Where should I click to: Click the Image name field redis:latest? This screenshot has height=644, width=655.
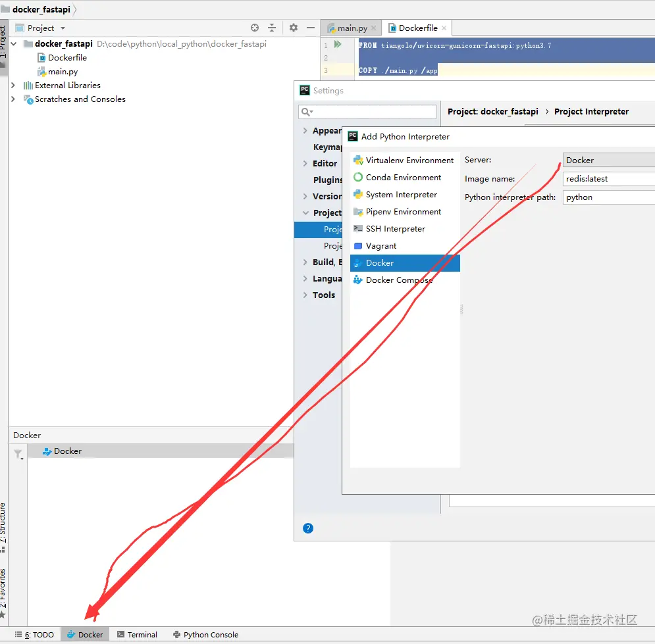(x=609, y=179)
